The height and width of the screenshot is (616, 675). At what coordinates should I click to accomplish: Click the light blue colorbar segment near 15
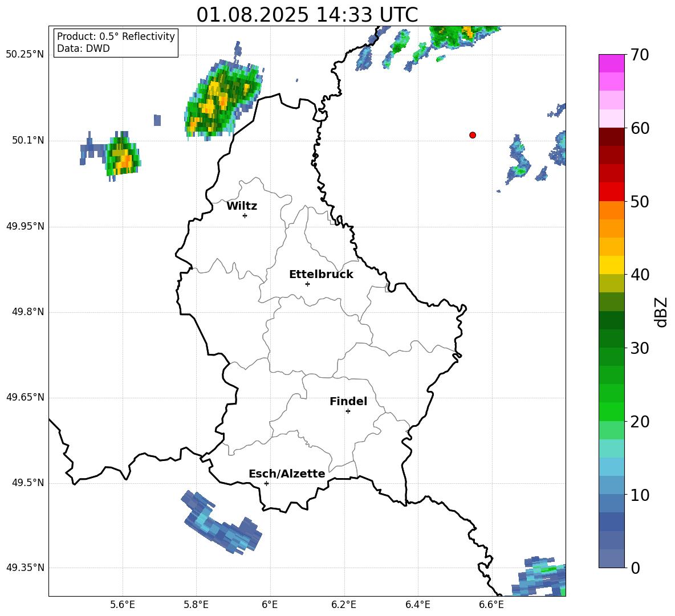tap(612, 467)
